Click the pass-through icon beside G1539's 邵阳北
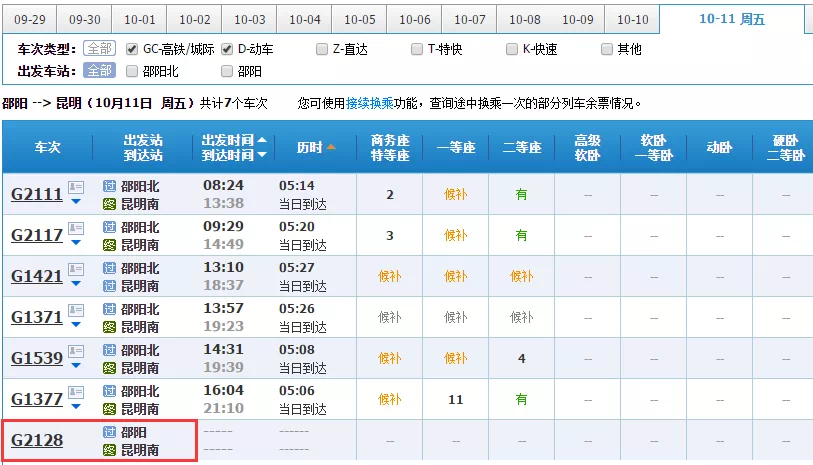The image size is (813, 465). tap(109, 350)
